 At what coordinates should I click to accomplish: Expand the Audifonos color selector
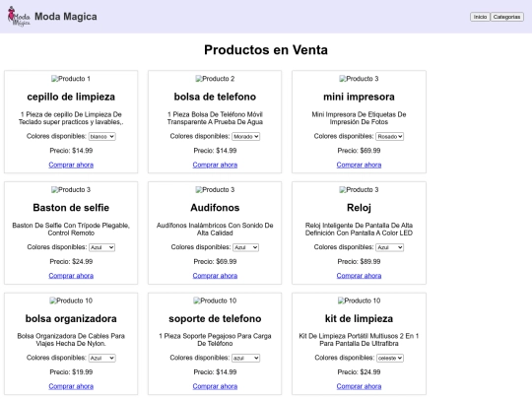(x=245, y=247)
